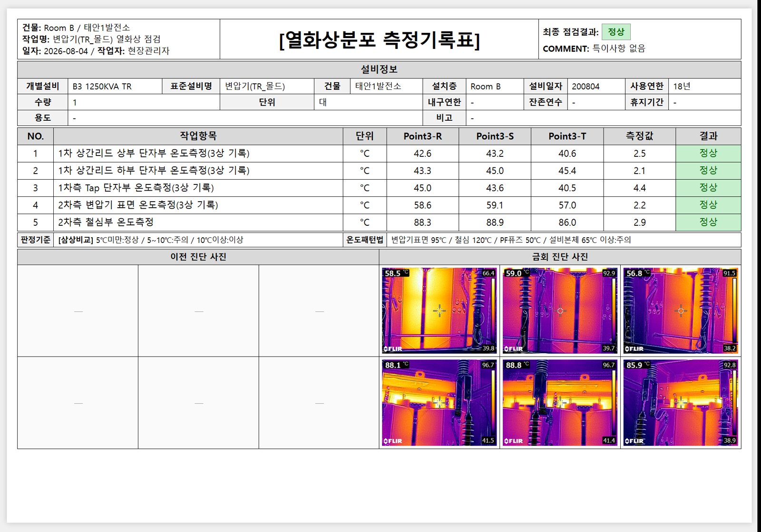Click the 정상 result in row 1
This screenshot has width=761, height=532.
(708, 153)
